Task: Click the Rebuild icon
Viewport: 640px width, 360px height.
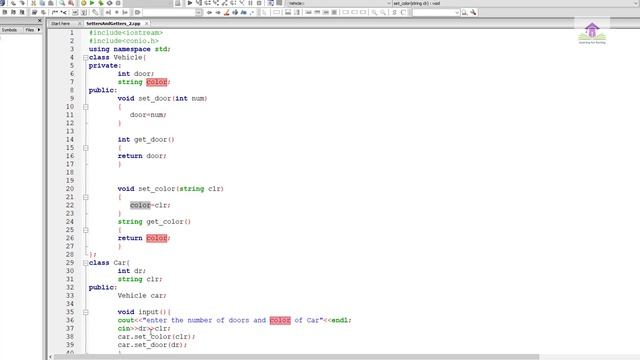Action: coord(109,3)
